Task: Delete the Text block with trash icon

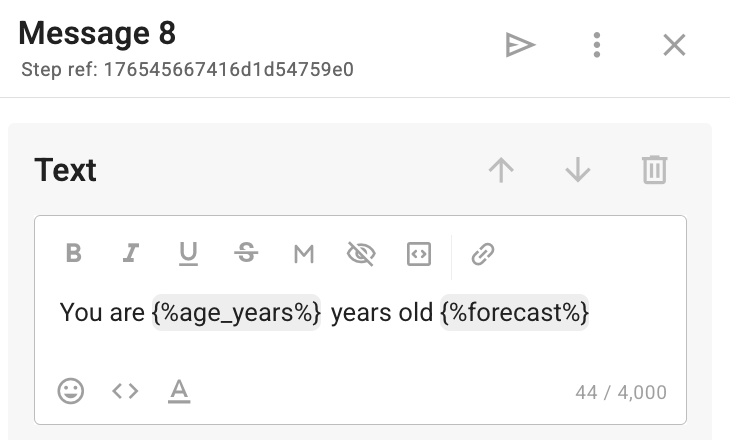Action: click(x=654, y=170)
